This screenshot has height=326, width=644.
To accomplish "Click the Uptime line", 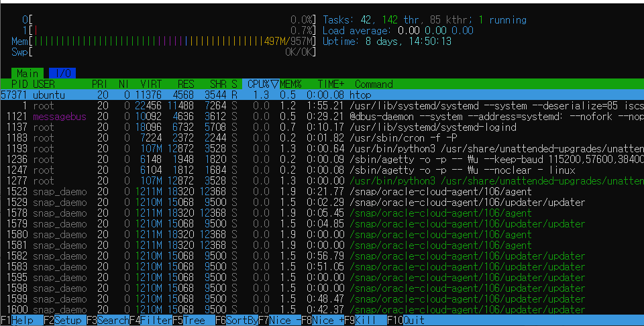I will click(x=387, y=41).
